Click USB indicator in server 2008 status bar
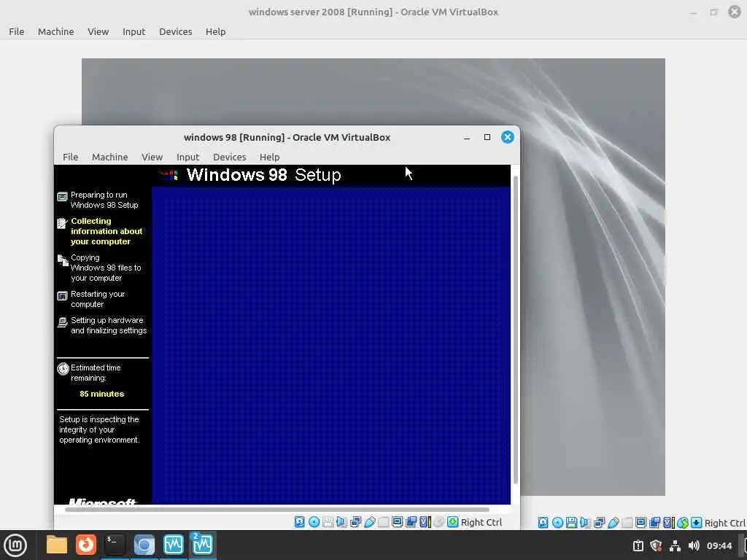 coord(613,523)
